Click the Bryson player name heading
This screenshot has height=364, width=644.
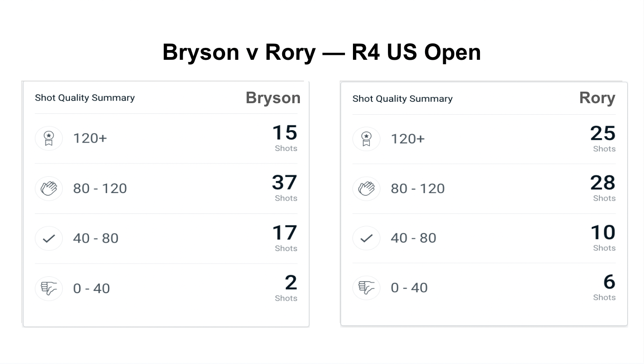coord(273,98)
